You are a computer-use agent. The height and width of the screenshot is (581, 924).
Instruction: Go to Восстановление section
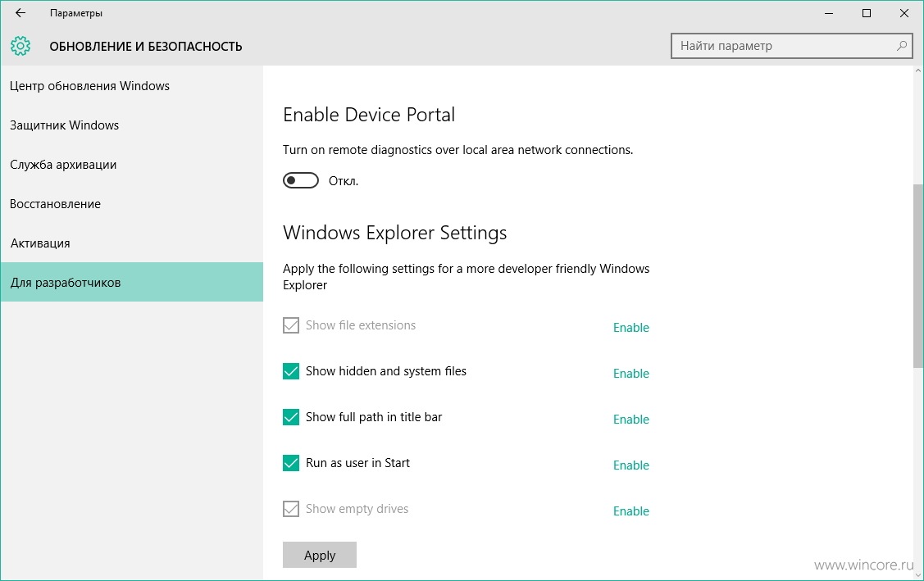coord(131,204)
